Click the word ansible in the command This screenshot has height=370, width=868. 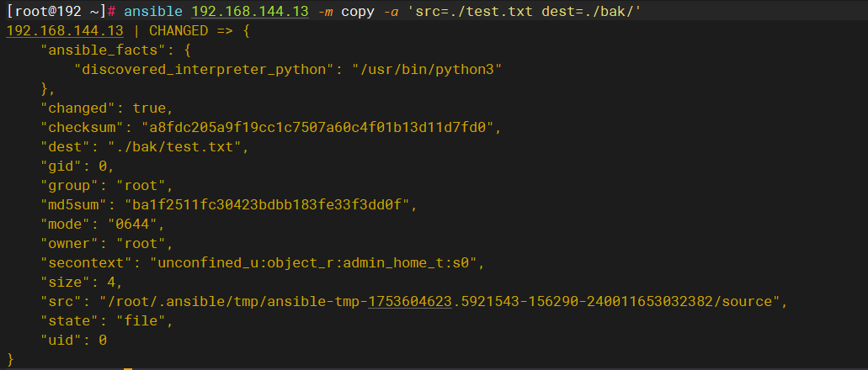point(153,11)
